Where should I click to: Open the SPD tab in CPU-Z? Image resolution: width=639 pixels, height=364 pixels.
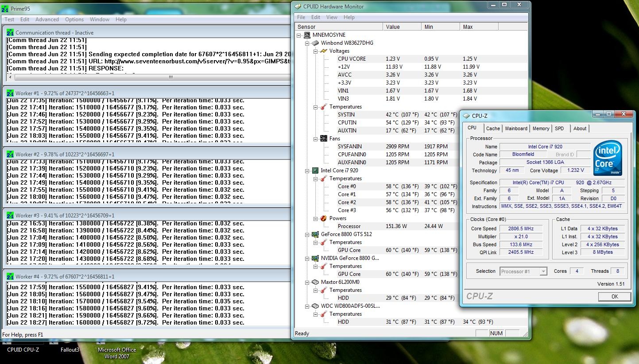pyautogui.click(x=560, y=128)
